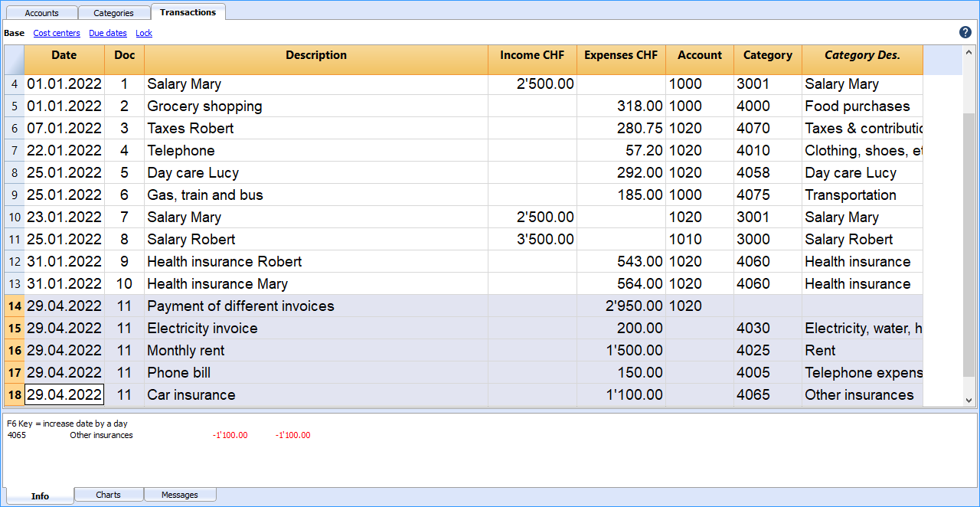
Task: Click the scrollbar down arrow
Action: (x=969, y=400)
